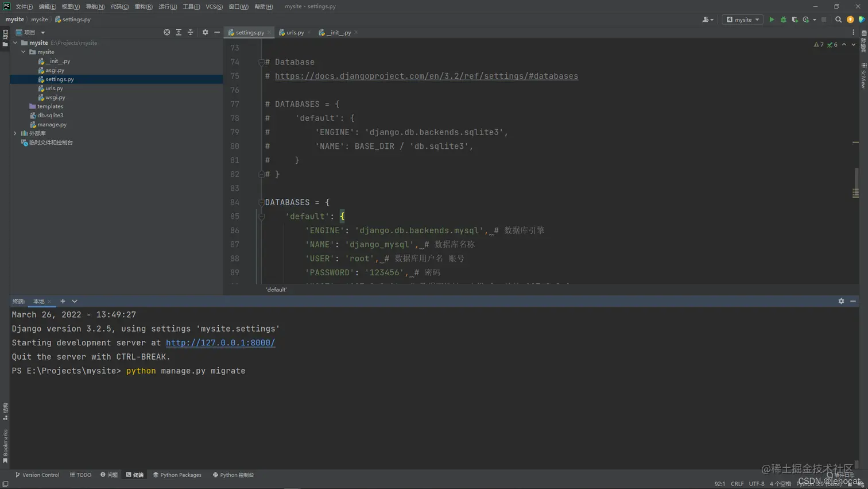Image resolution: width=868 pixels, height=489 pixels.
Task: Open http://127.0.0.1:8000/ link in terminal
Action: tap(220, 342)
